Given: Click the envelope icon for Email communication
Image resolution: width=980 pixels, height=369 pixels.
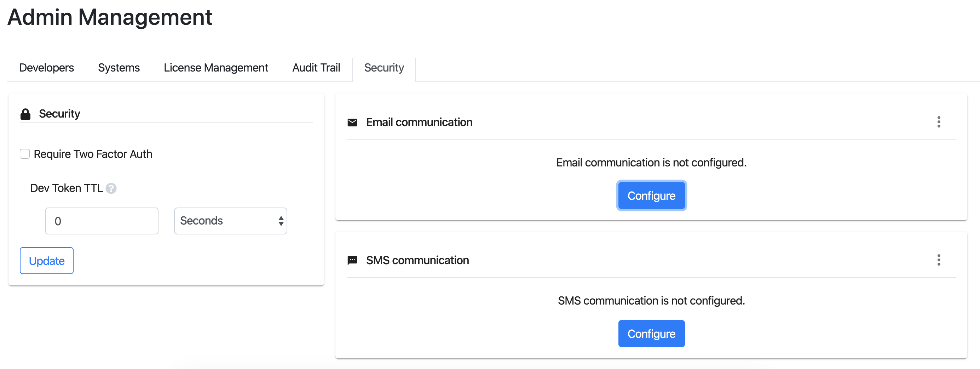Looking at the screenshot, I should (352, 123).
